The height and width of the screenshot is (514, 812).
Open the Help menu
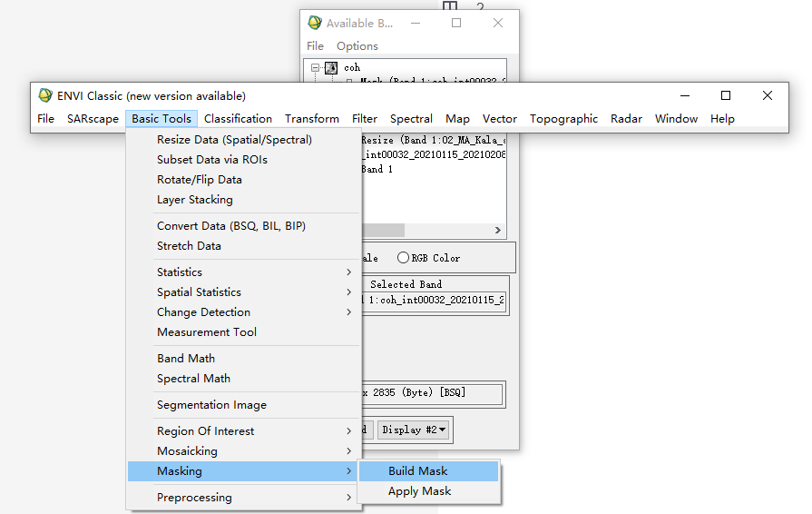[722, 119]
